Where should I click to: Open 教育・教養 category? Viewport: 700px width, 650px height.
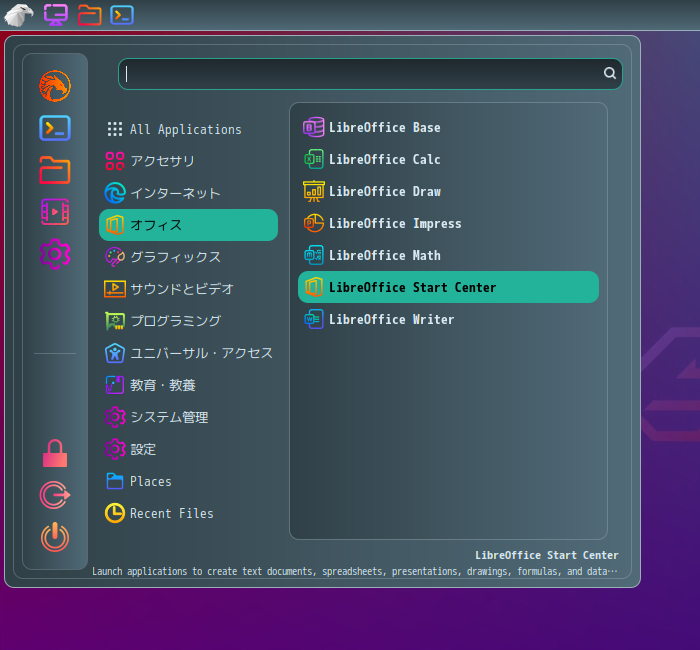tap(188, 385)
